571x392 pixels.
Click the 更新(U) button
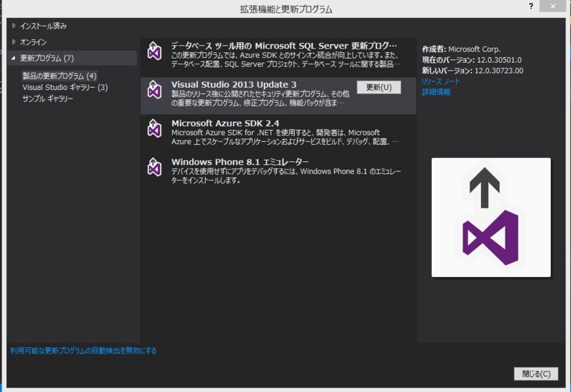379,87
